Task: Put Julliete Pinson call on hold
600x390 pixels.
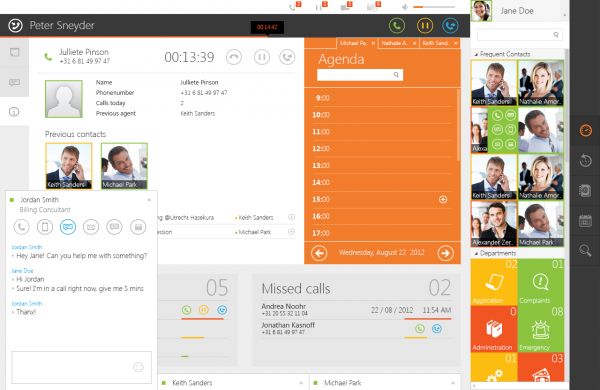Action: [262, 57]
